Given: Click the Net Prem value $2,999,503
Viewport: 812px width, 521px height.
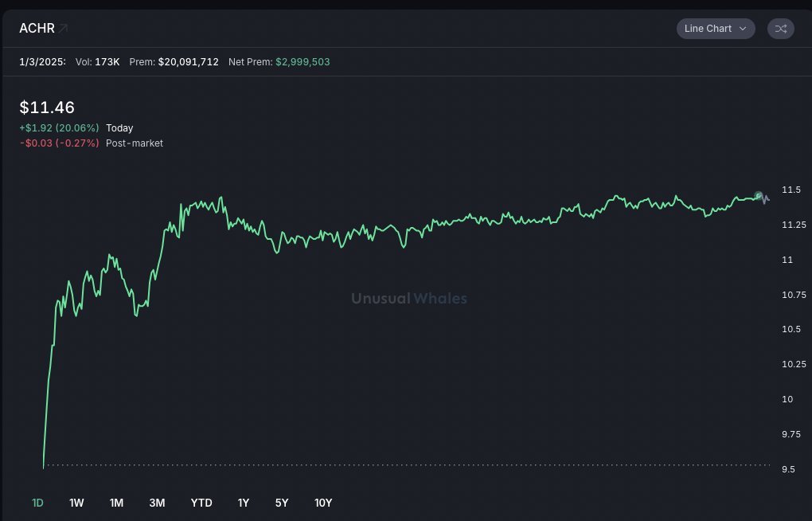Looking at the screenshot, I should click(x=303, y=61).
